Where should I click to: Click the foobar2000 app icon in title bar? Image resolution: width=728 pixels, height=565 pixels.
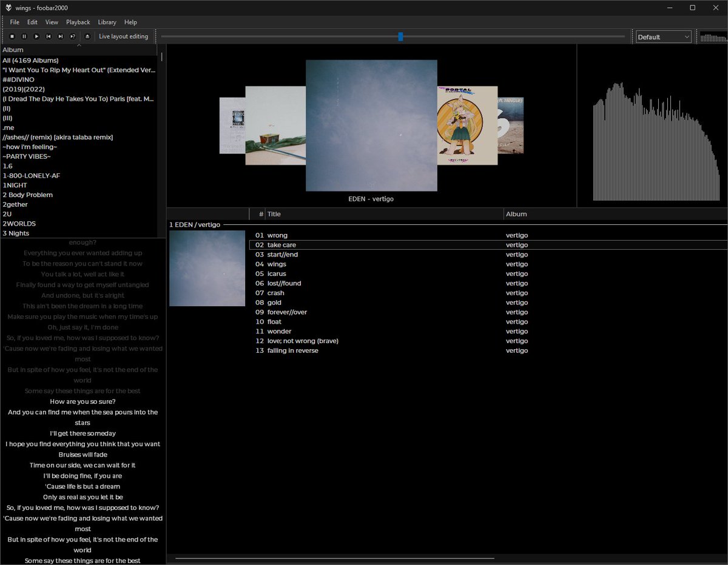(9, 8)
